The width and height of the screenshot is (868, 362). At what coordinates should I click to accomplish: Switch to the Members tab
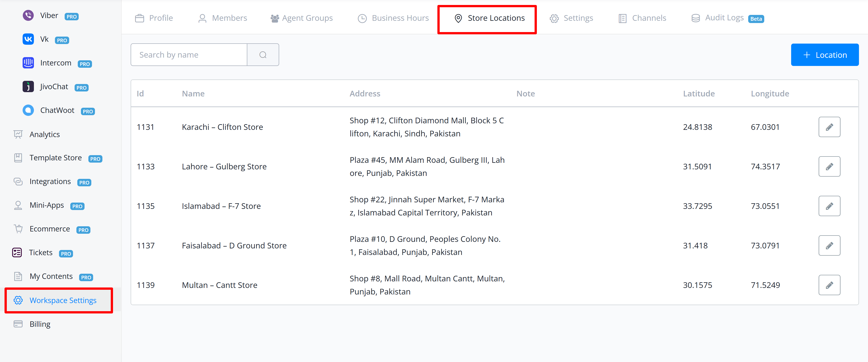point(222,18)
